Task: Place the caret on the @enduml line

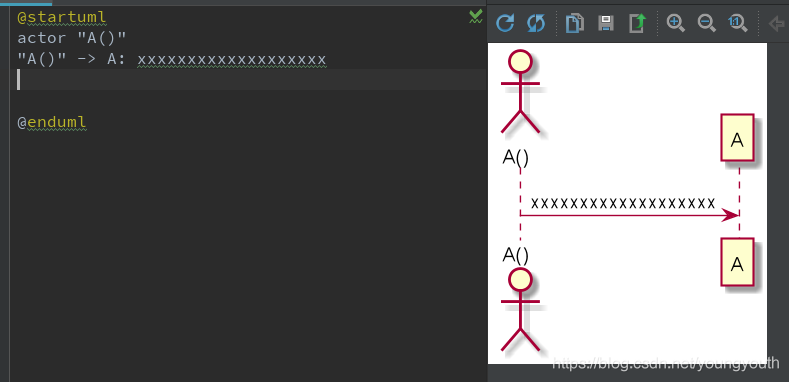Action: tap(52, 122)
